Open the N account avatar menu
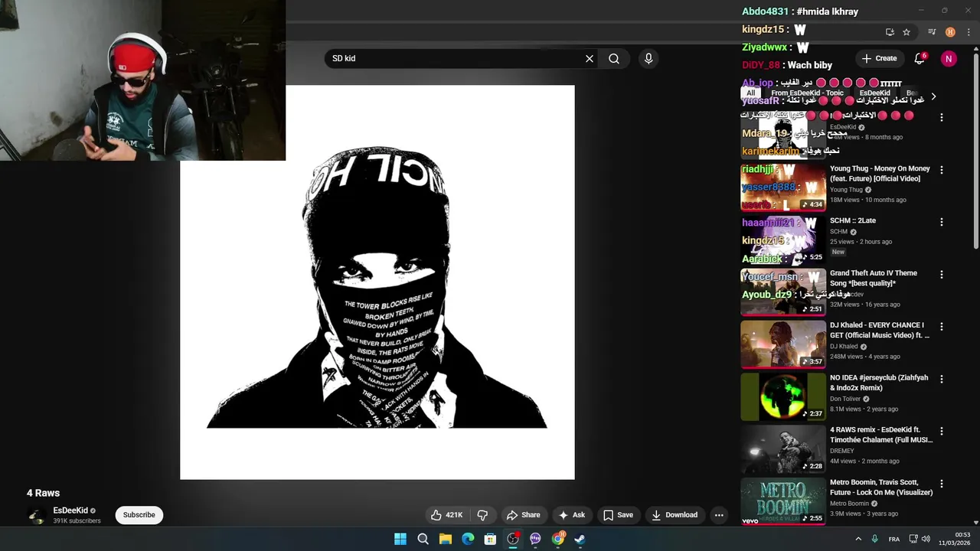 point(949,58)
